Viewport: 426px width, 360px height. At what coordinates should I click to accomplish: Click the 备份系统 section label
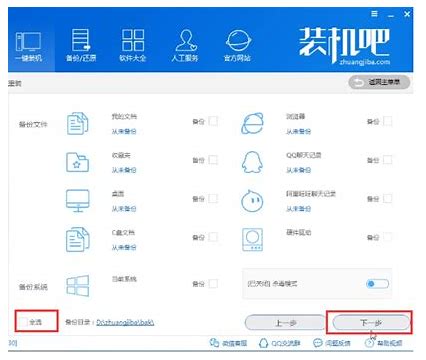click(33, 287)
